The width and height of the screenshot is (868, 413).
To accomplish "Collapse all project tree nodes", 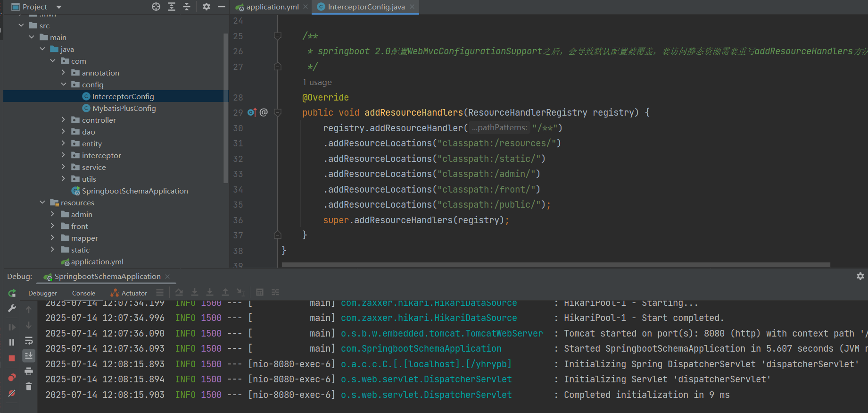I will [x=187, y=7].
